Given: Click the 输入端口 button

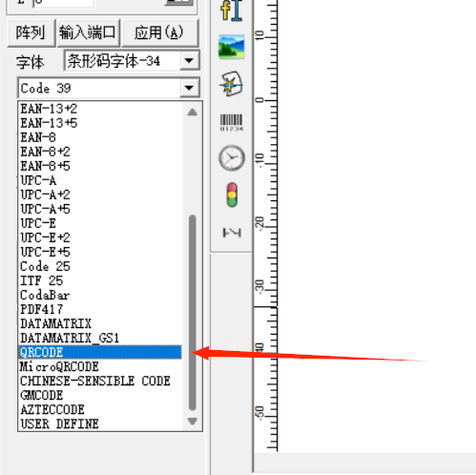Looking at the screenshot, I should (x=88, y=32).
